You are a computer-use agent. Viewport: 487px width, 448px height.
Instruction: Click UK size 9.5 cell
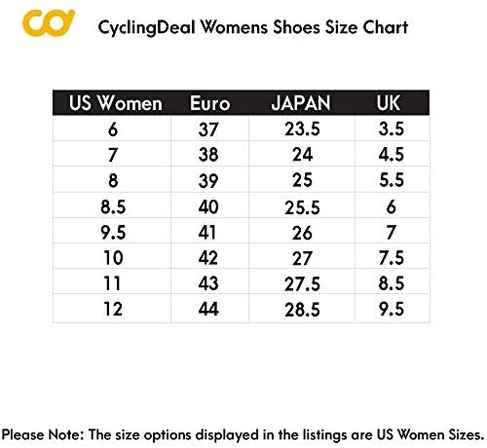[392, 309]
